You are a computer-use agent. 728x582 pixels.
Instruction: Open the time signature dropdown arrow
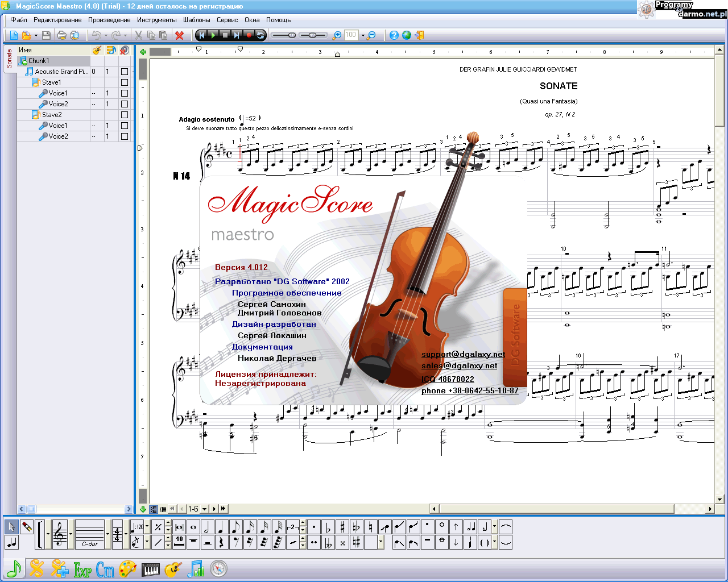pyautogui.click(x=125, y=534)
